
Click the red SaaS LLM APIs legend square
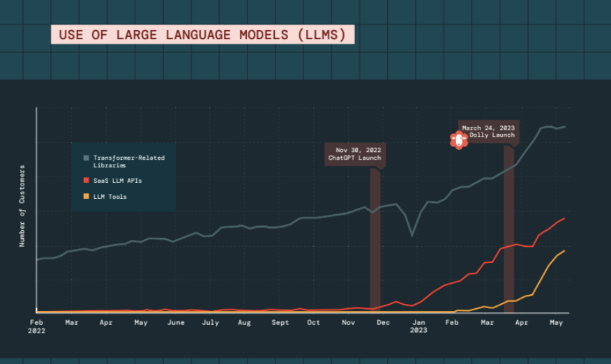(x=86, y=180)
